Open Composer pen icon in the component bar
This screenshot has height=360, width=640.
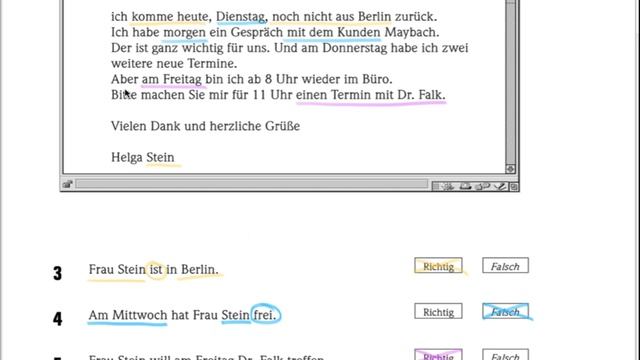500,187
